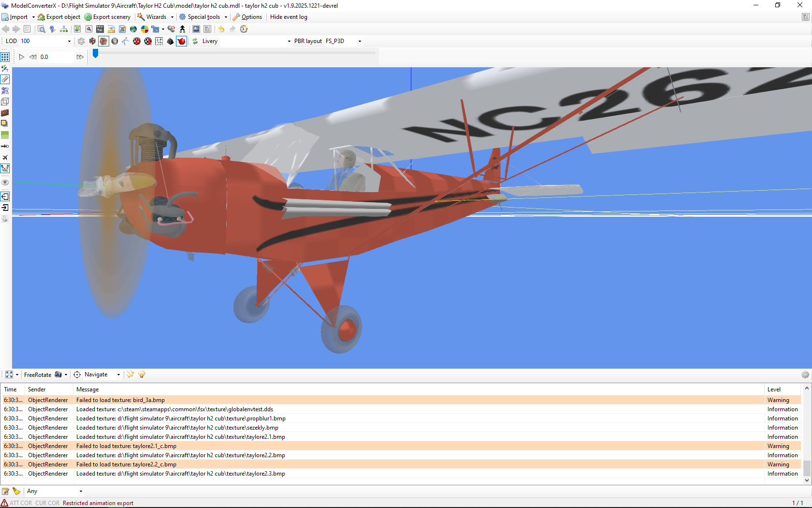
Task: Click the magnifier object information icon
Action: click(x=41, y=29)
